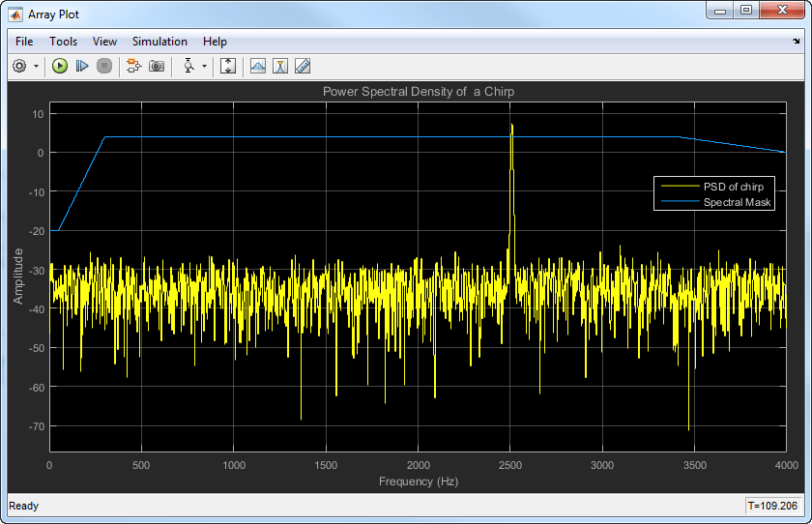Viewport: 812px width, 524px height.
Task: Open the Tools menu
Action: click(x=63, y=42)
